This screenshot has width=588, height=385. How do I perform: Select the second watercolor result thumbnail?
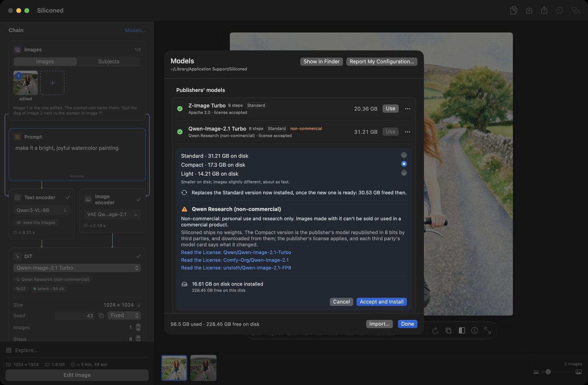pyautogui.click(x=203, y=368)
